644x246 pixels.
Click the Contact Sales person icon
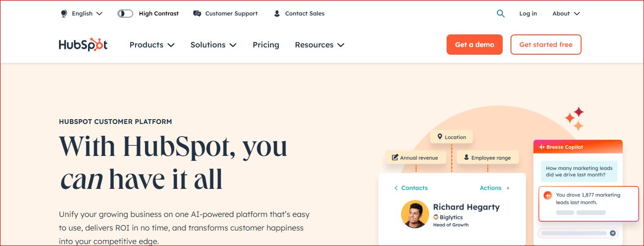277,14
